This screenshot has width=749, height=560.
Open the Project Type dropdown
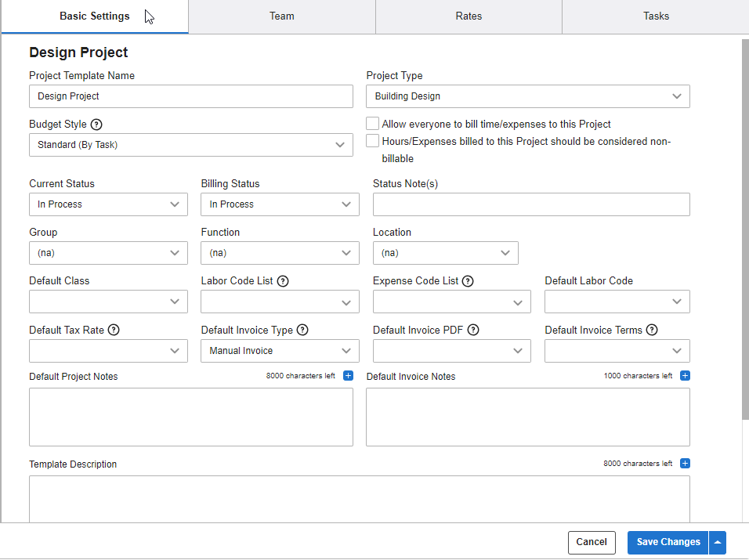coord(528,96)
